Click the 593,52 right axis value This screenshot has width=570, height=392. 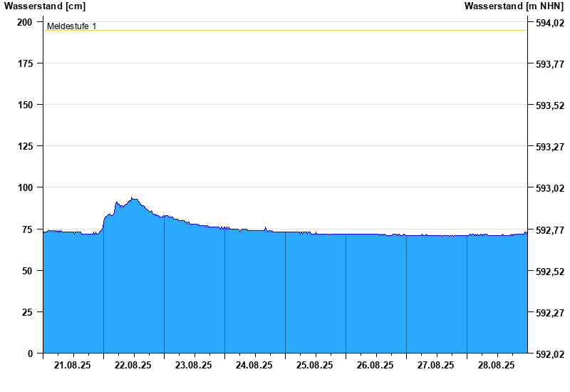[x=549, y=106]
